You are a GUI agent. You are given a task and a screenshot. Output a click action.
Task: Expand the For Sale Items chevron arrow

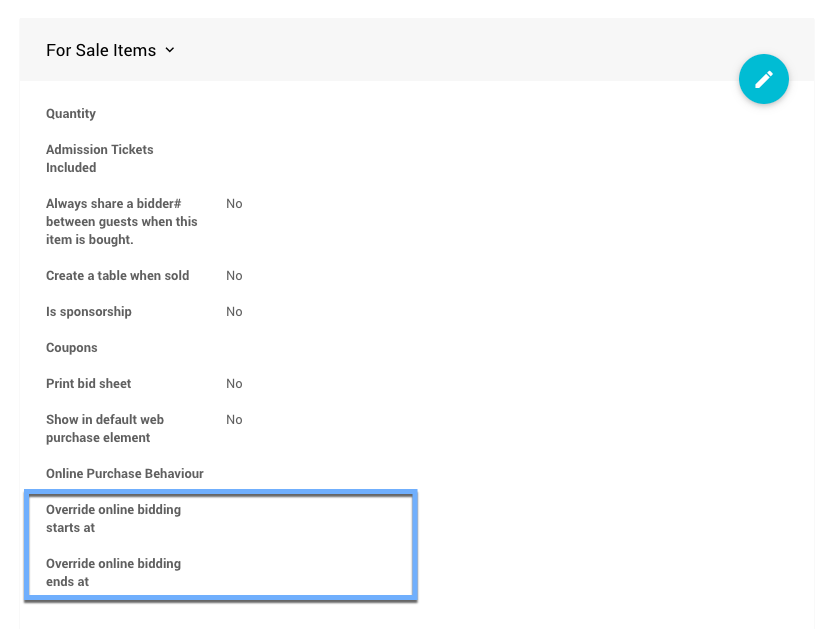coord(170,50)
